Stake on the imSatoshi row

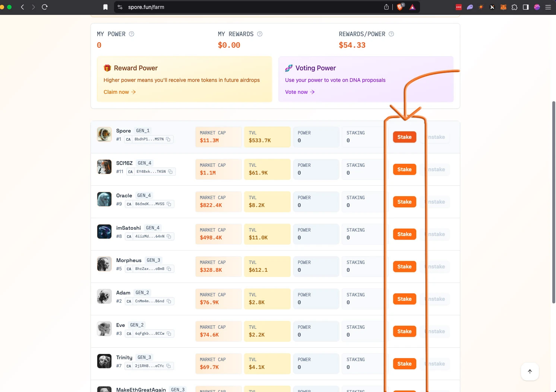(404, 234)
